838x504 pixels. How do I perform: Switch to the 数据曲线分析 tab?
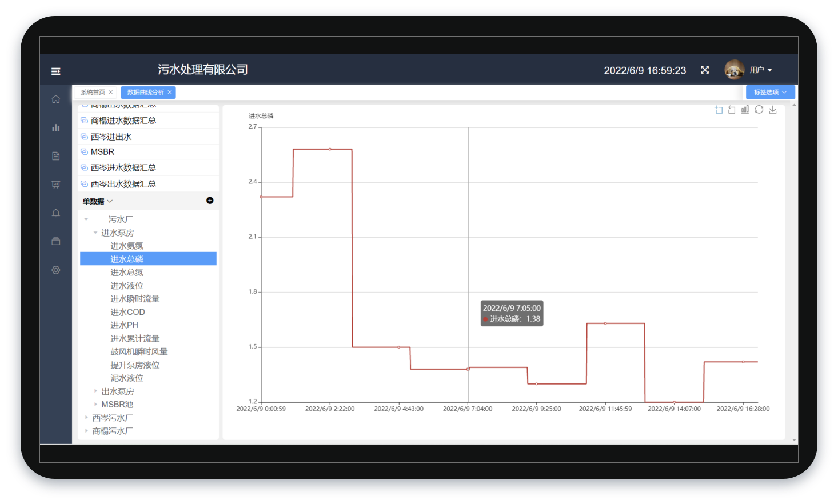point(145,92)
